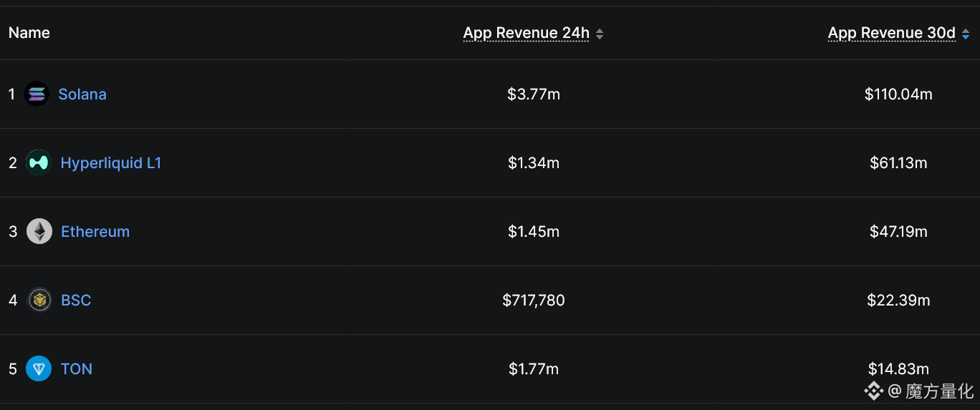Select Hyperliquid's $61.13m 30d revenue value
The height and width of the screenshot is (410, 980).
pyautogui.click(x=898, y=162)
